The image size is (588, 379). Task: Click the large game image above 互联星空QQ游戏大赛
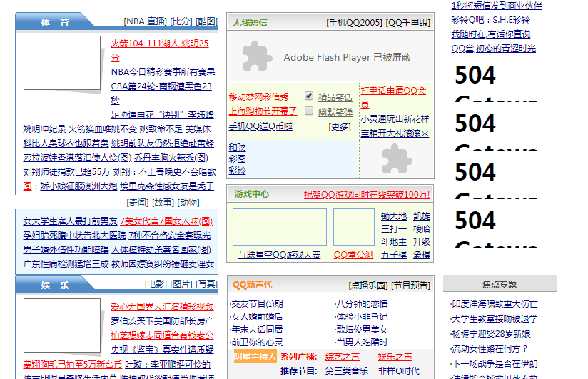(x=280, y=227)
